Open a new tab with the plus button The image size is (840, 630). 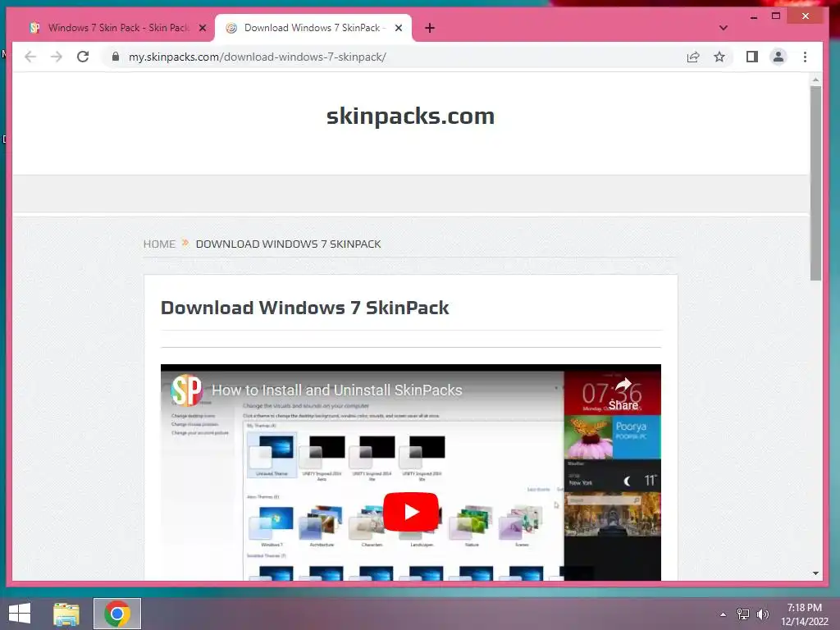click(x=430, y=28)
